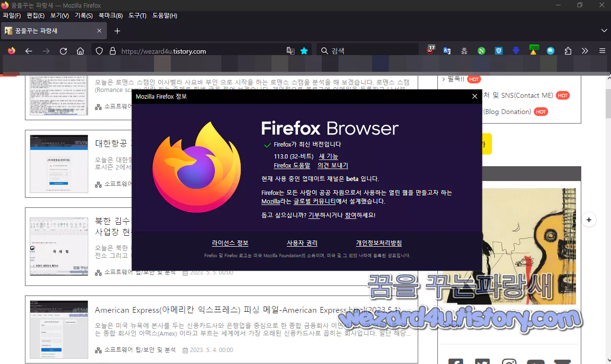
Task: Open the Extensions puzzle piece icon
Action: (x=568, y=50)
